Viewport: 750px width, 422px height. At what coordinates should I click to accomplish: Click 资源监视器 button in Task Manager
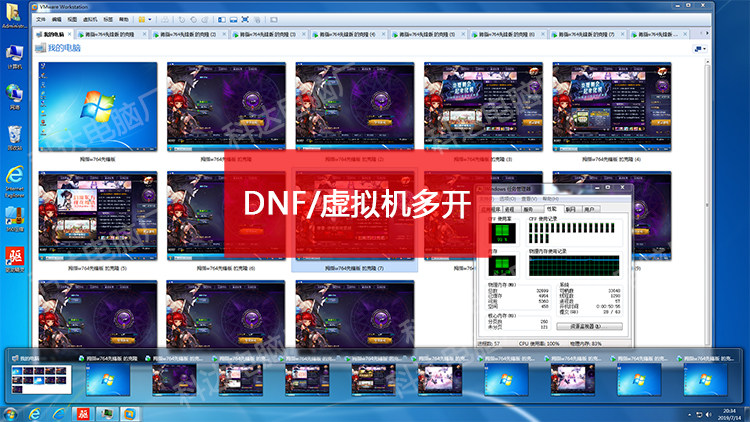(589, 326)
